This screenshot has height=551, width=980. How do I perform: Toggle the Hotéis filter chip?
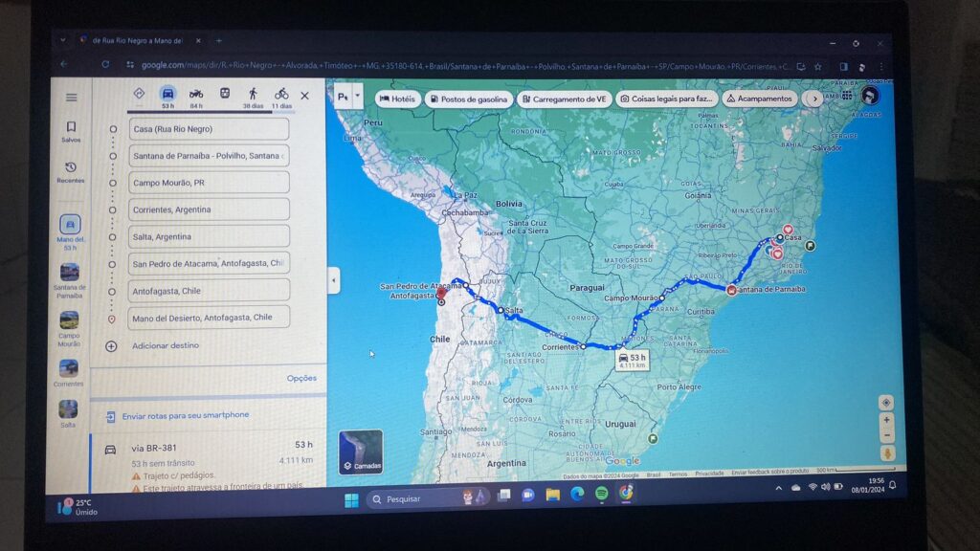click(397, 99)
